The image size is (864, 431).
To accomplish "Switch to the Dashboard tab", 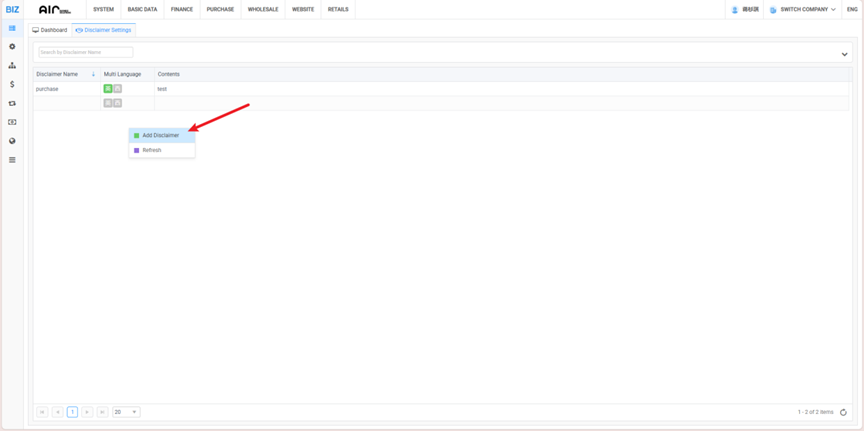I will [x=50, y=30].
